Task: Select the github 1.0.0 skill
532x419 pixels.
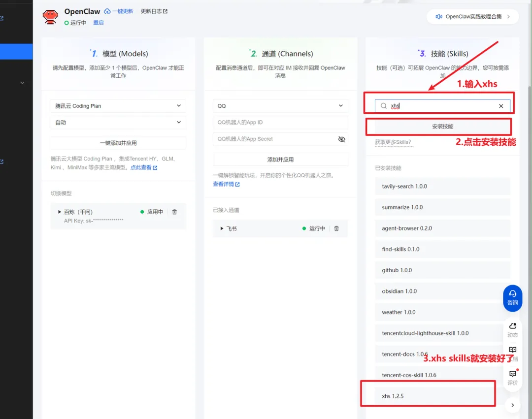Action: [x=442, y=270]
